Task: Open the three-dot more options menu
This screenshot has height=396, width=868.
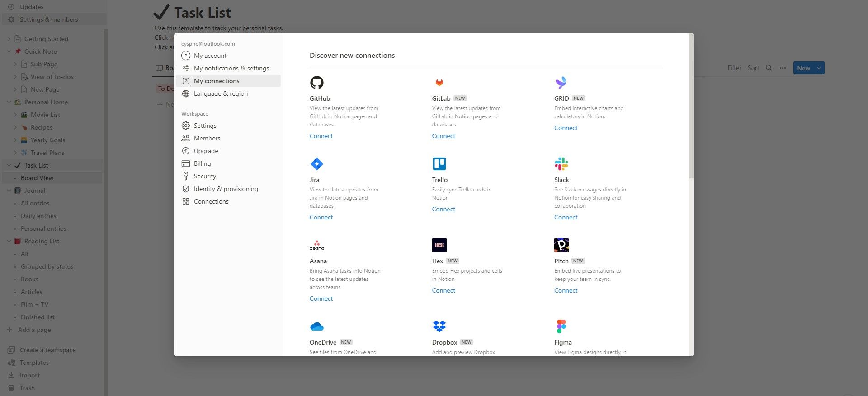Action: [783, 68]
